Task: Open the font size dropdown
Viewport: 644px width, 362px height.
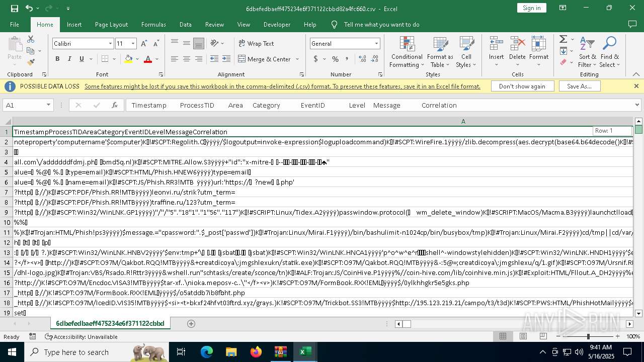Action: tap(133, 44)
